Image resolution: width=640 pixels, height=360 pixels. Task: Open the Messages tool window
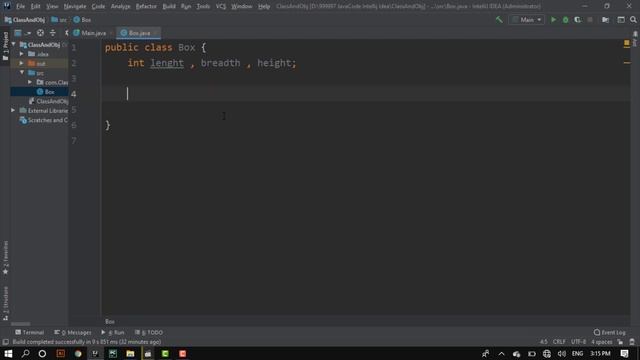point(73,332)
